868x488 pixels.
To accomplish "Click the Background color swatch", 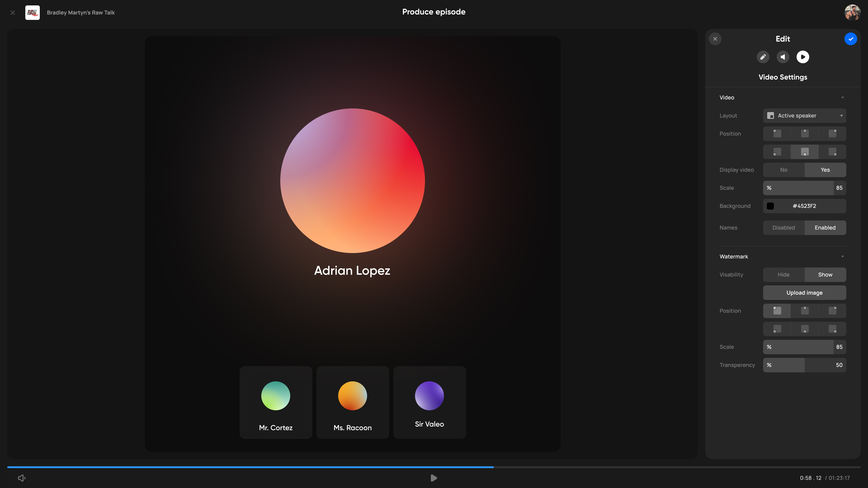I will [x=770, y=206].
